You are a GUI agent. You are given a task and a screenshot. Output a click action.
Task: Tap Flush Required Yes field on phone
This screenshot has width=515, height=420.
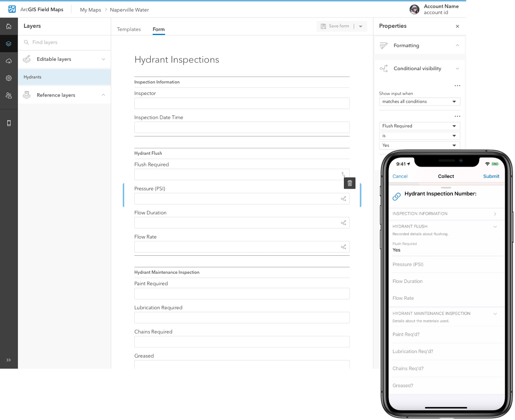(x=447, y=248)
